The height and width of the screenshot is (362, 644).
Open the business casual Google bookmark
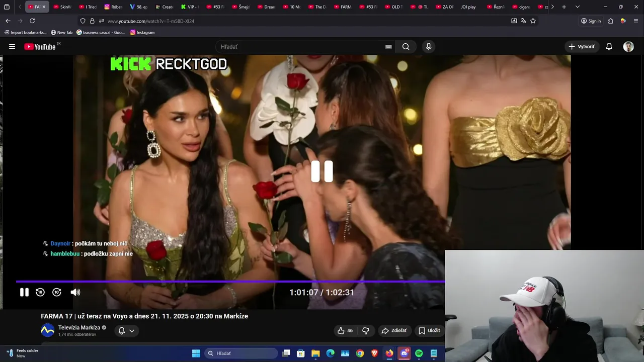pos(101,32)
